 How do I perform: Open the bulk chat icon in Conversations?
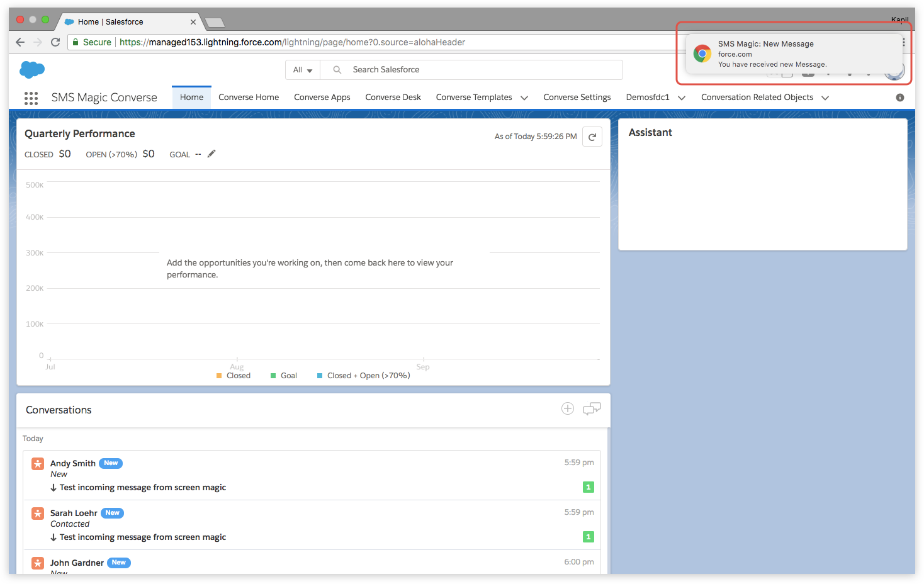click(592, 408)
